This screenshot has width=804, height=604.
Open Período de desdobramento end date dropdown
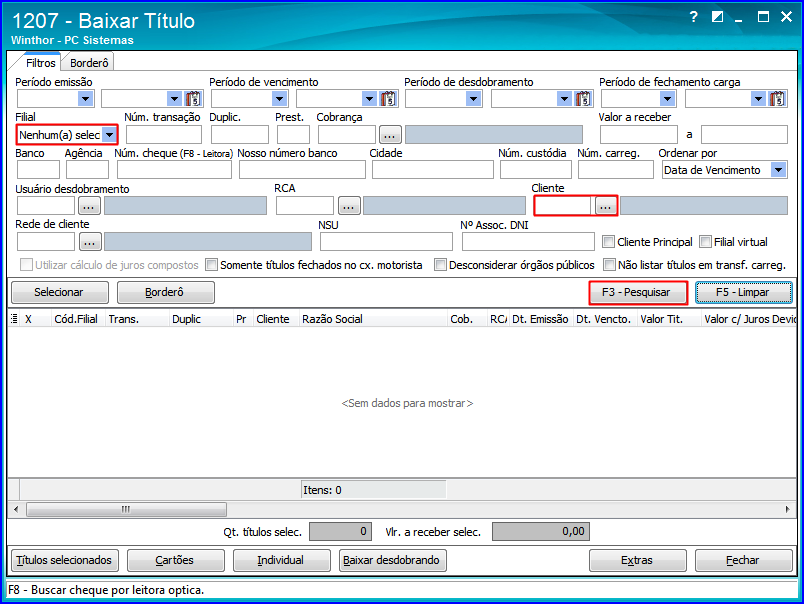(564, 98)
